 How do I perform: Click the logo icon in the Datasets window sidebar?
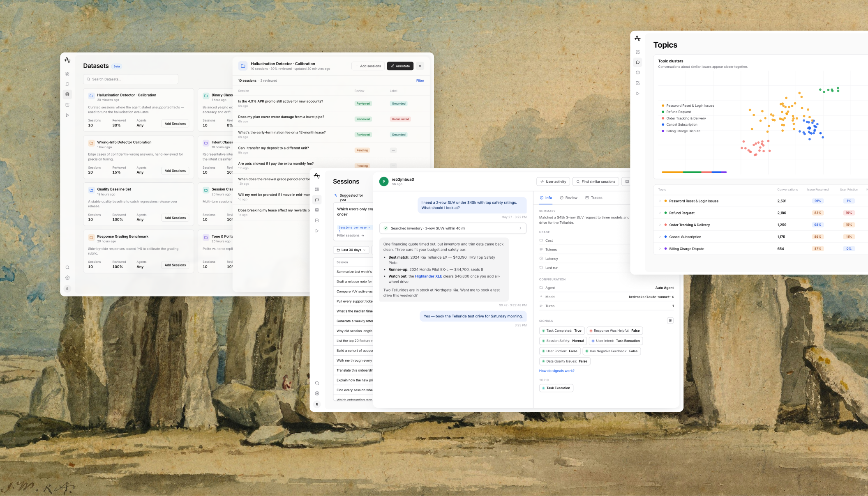point(67,60)
